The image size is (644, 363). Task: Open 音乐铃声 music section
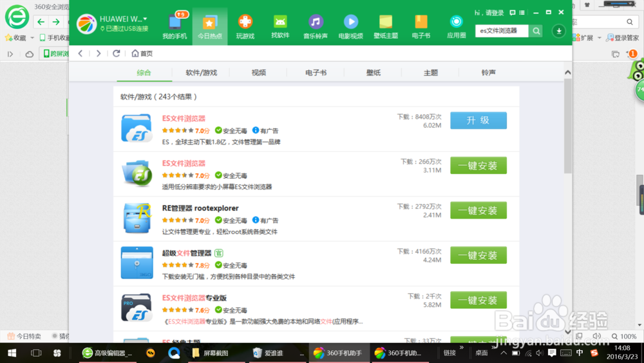316,26
